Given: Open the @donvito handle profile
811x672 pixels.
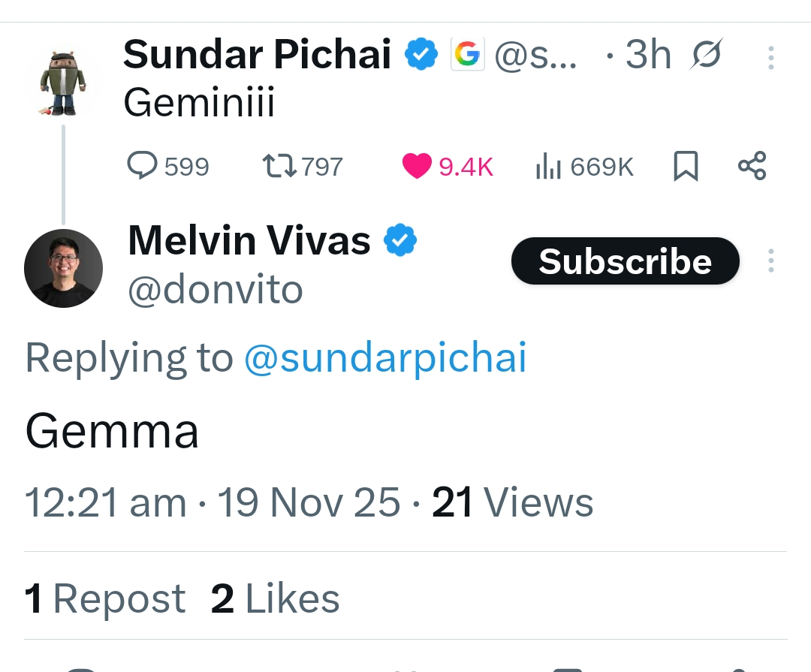Looking at the screenshot, I should tap(216, 290).
